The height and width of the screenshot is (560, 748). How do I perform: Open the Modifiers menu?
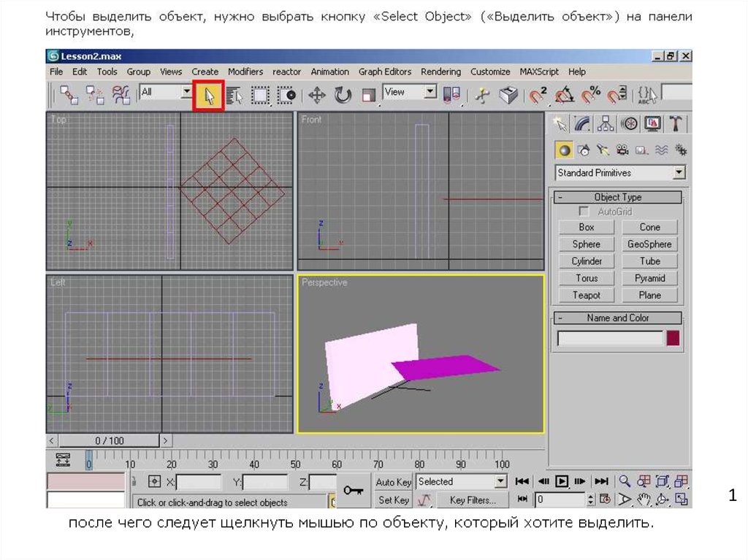245,72
